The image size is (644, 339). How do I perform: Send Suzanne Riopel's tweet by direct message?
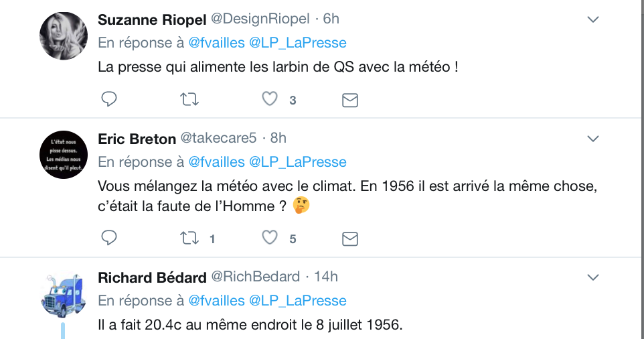point(350,100)
